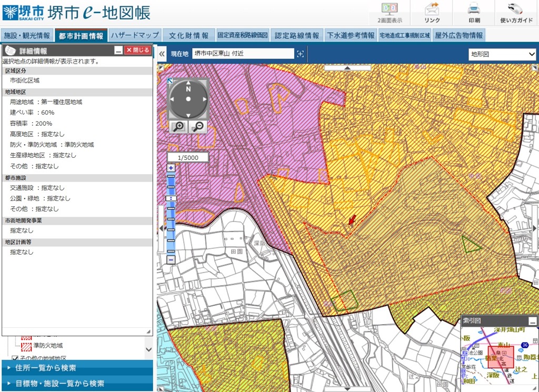Click the plus button on zoom slider
Viewport: 539px width, 392px height.
click(x=171, y=168)
